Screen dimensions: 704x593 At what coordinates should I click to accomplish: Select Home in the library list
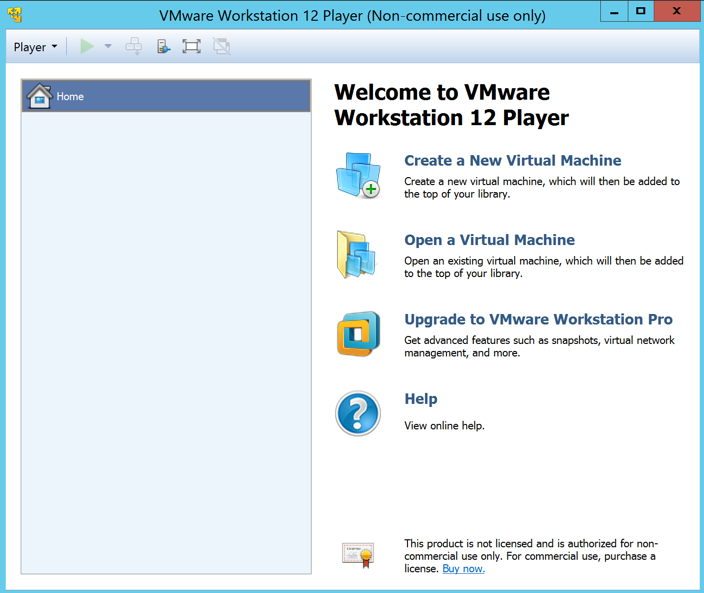tap(166, 96)
